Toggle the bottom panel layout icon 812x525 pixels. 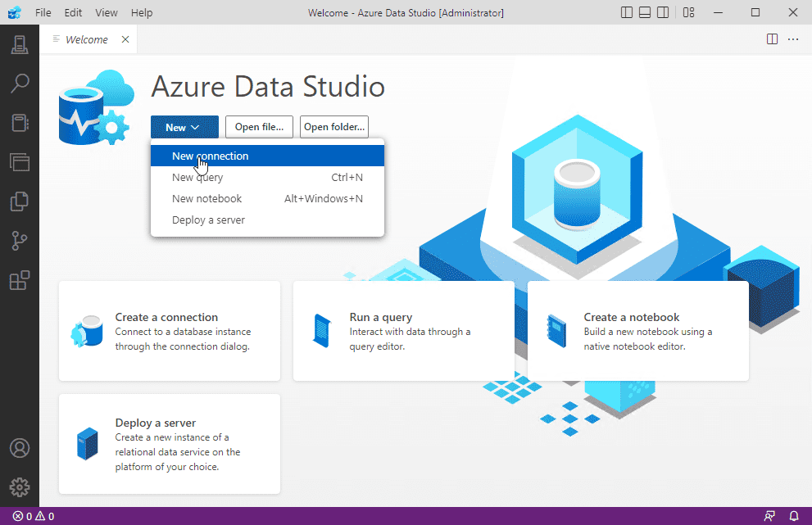coord(645,12)
